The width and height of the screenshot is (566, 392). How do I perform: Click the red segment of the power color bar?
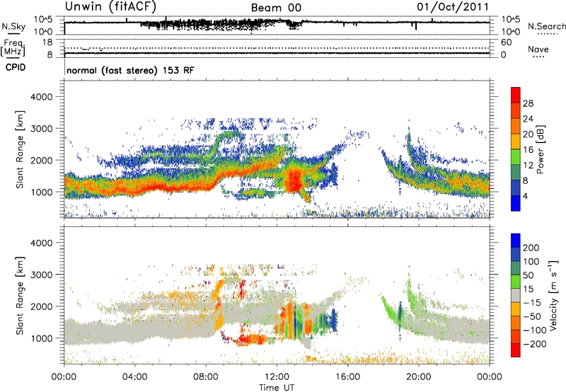(x=516, y=95)
